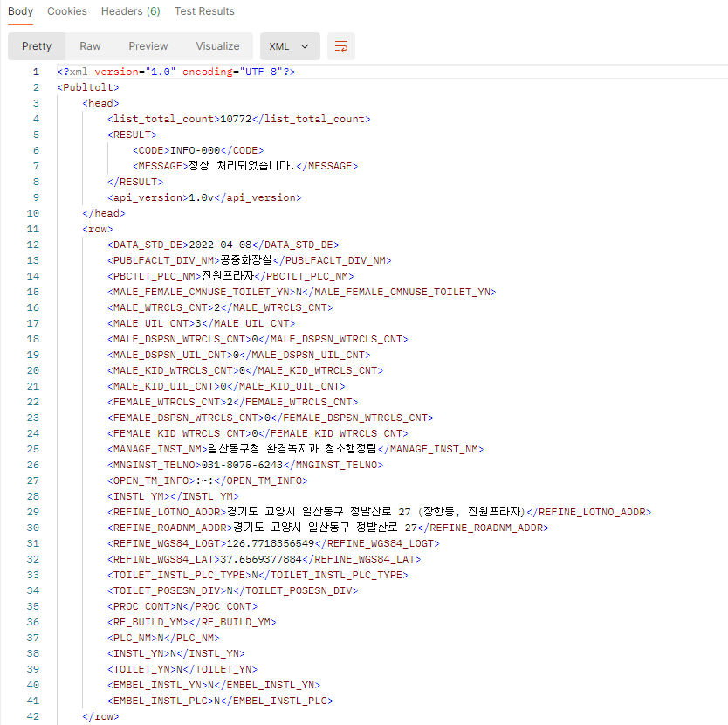Image resolution: width=728 pixels, height=725 pixels.
Task: Click the PROC_CONT line 35
Action: (182, 606)
